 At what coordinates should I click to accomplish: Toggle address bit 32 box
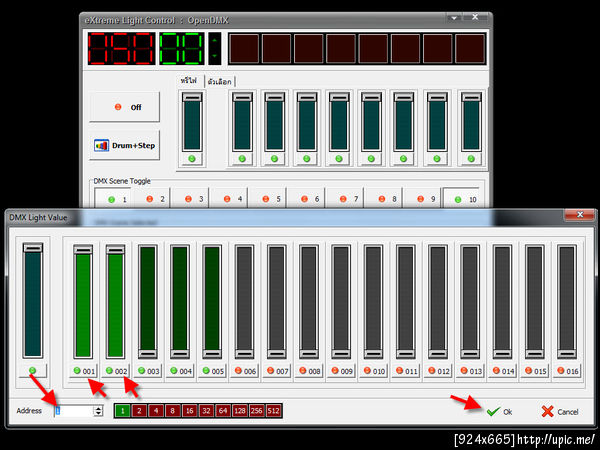206,411
